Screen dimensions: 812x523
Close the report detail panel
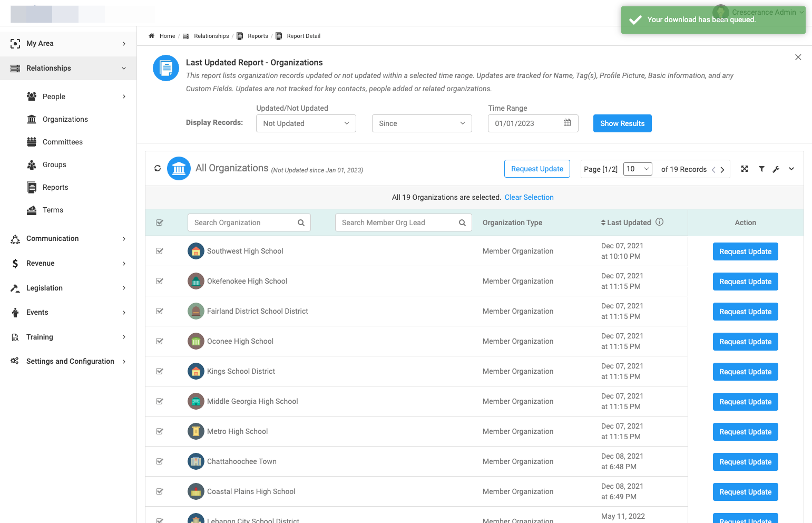coord(798,57)
